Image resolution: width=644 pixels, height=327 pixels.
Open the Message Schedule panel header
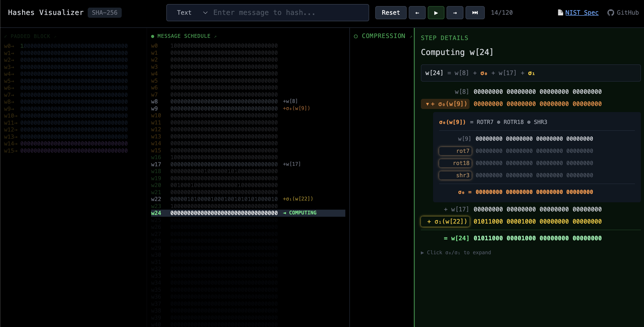click(x=184, y=36)
